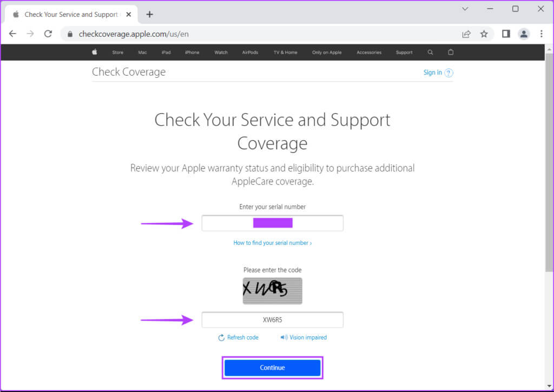Maximize the browser window
The image size is (554, 392).
516,9
